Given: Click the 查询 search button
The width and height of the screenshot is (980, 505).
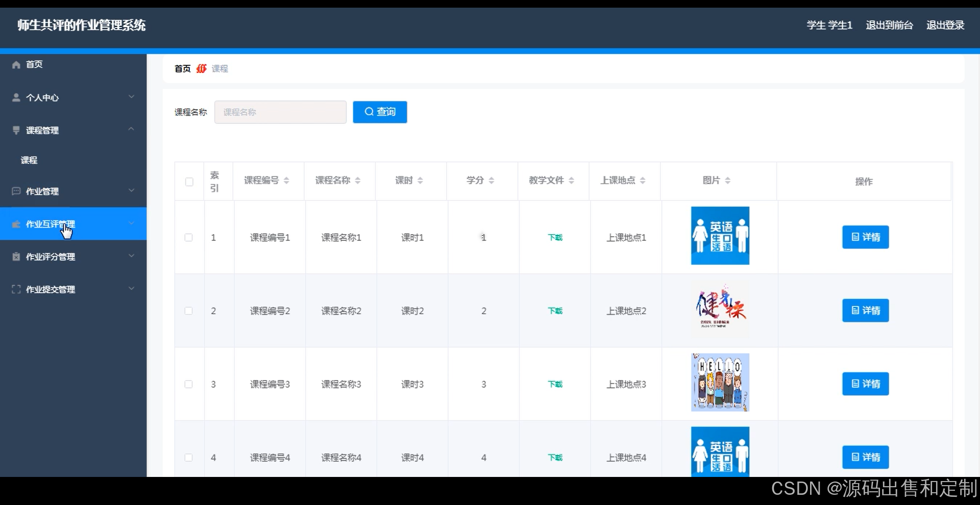Looking at the screenshot, I should click(380, 112).
